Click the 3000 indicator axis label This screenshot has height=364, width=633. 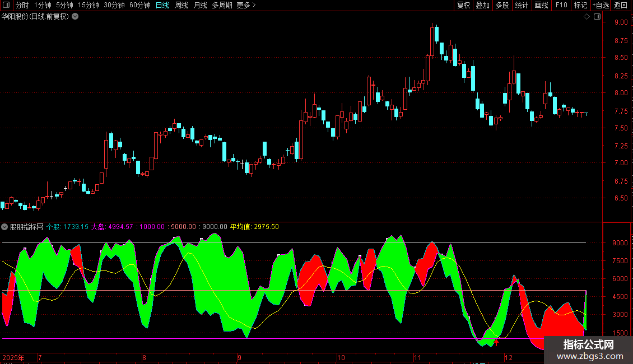pos(620,315)
